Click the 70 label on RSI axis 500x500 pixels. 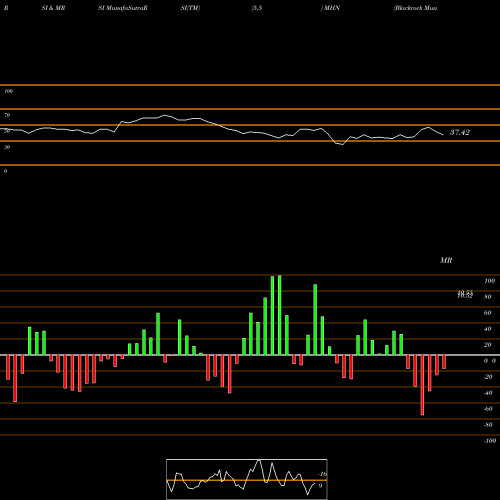pos(7,115)
